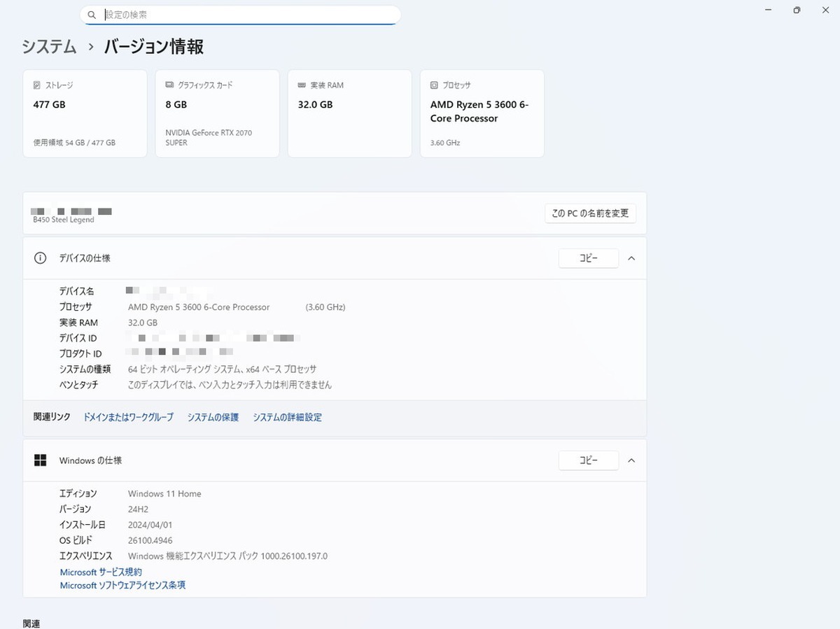Image resolution: width=840 pixels, height=629 pixels.
Task: Select the 3.60 GHz card text
Action: 445,143
